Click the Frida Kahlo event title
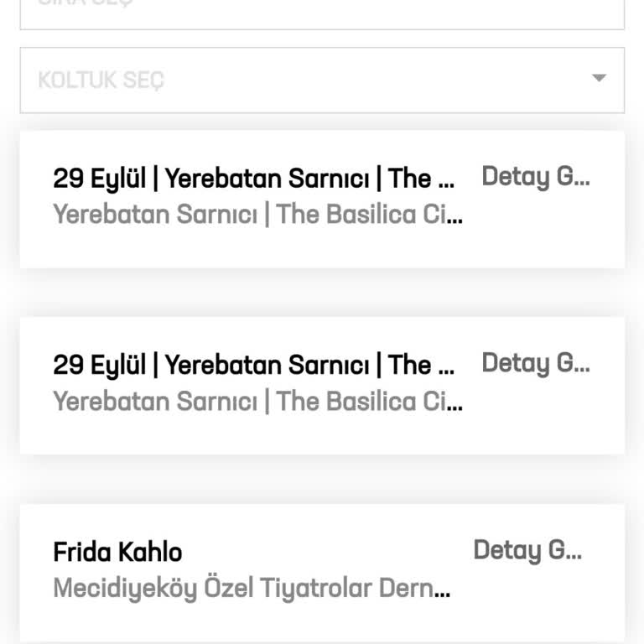 tap(117, 552)
